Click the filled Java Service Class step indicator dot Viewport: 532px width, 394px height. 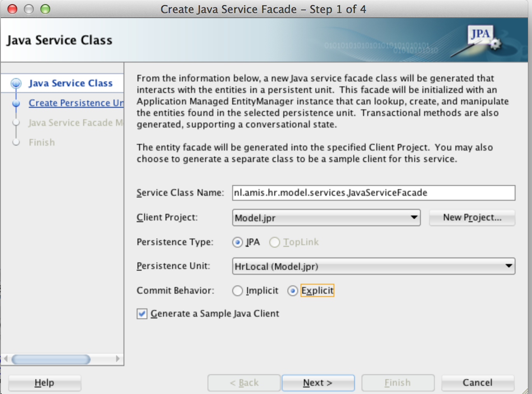point(16,83)
